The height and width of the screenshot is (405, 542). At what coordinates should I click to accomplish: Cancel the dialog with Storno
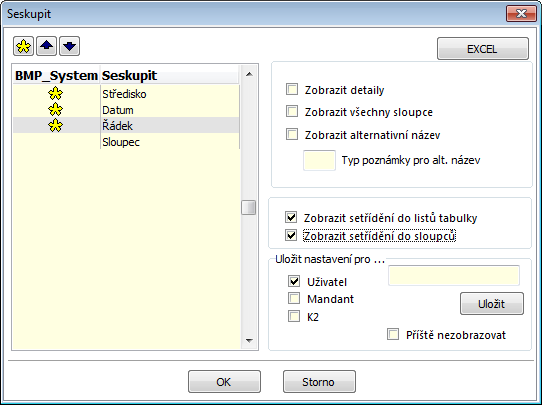[x=319, y=382]
